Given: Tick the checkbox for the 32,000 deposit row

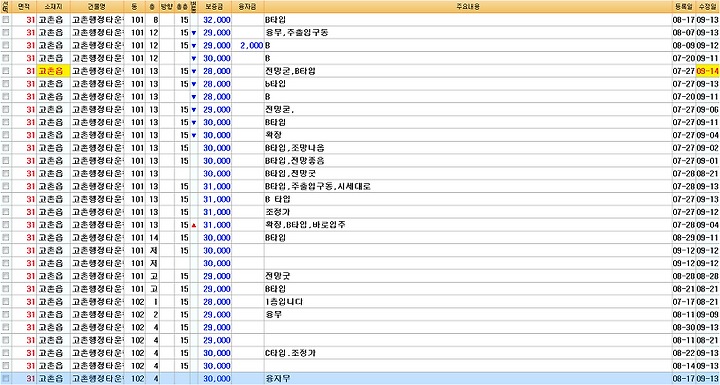Looking at the screenshot, I should (x=6, y=20).
